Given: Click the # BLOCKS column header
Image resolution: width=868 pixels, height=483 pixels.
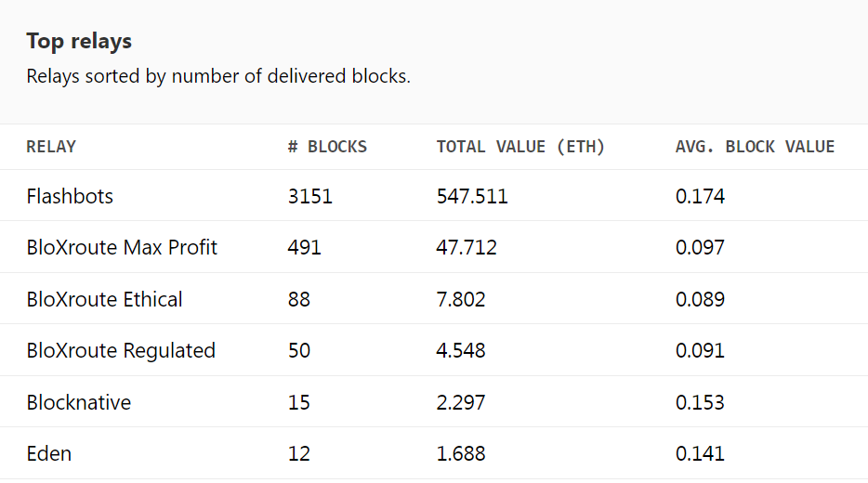Looking at the screenshot, I should click(327, 147).
